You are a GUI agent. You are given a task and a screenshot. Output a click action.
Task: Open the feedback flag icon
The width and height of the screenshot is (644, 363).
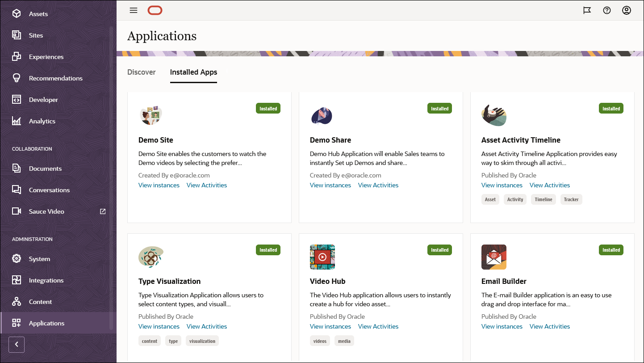point(586,10)
